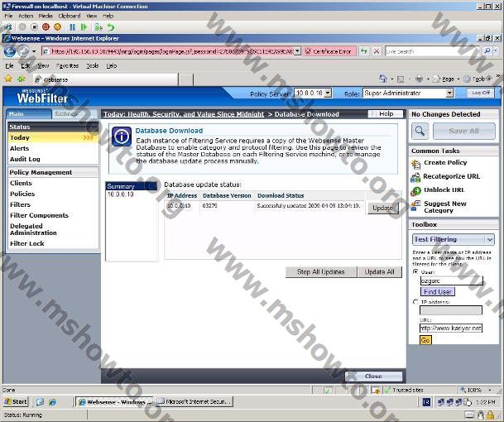Click the URL input field in Toolbox
This screenshot has width=504, height=422.
coord(451,328)
